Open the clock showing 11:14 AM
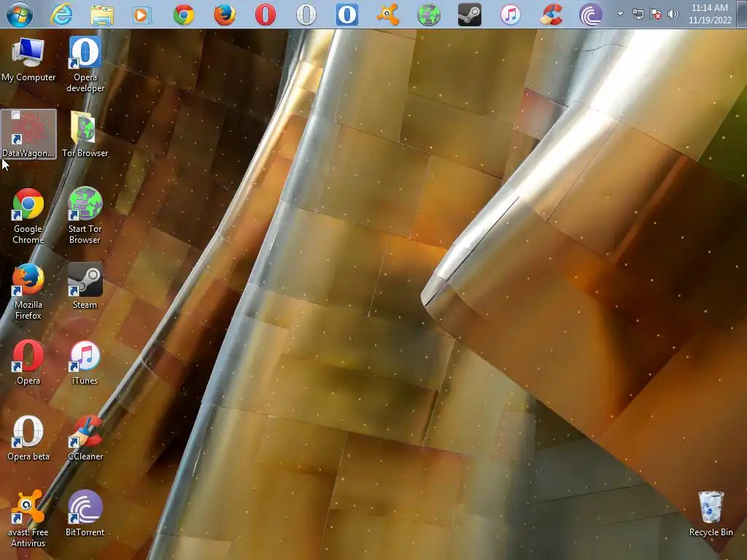Viewport: 747px width, 560px height. (710, 14)
